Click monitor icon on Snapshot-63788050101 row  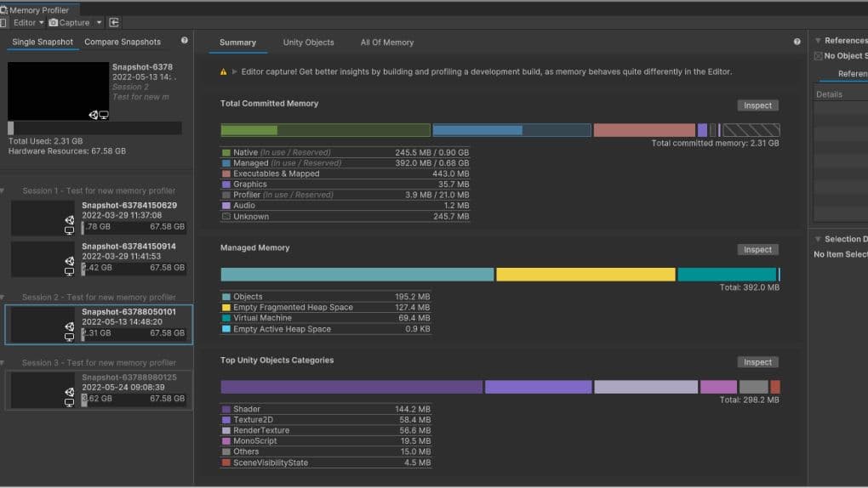coord(69,337)
